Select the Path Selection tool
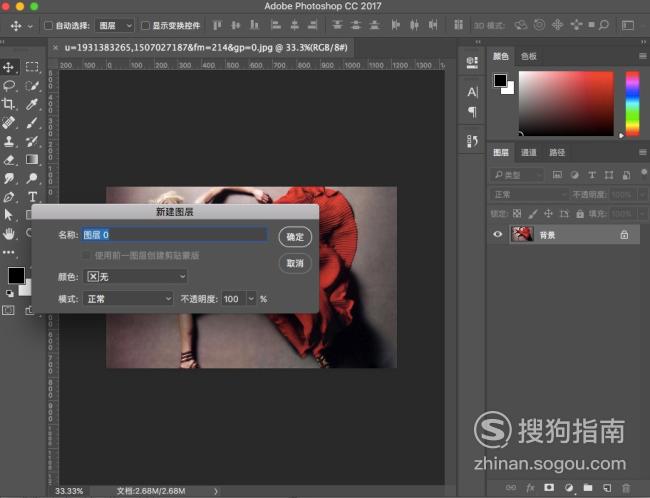The width and height of the screenshot is (650, 498). tap(8, 215)
